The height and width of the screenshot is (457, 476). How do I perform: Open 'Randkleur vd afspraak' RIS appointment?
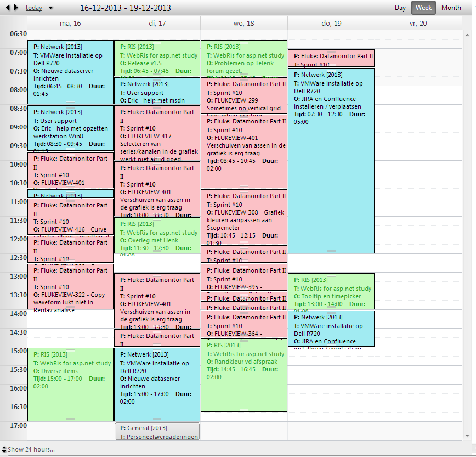(244, 375)
